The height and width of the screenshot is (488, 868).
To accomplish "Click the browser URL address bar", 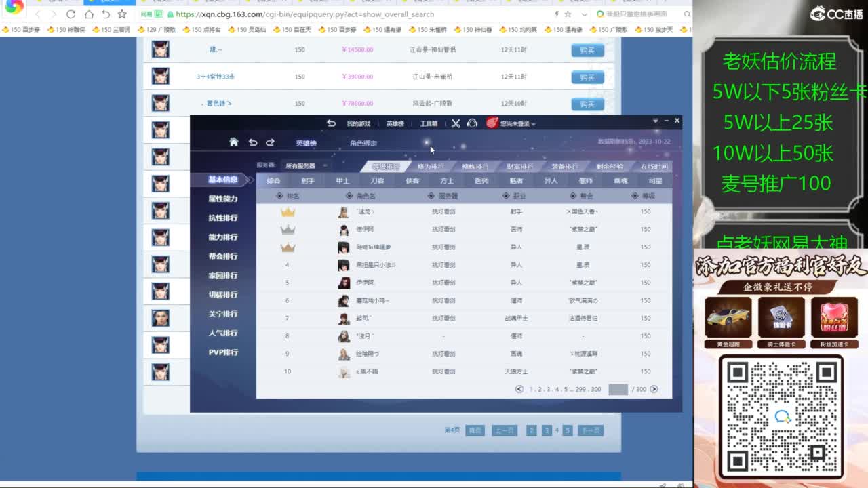I will pos(359,14).
